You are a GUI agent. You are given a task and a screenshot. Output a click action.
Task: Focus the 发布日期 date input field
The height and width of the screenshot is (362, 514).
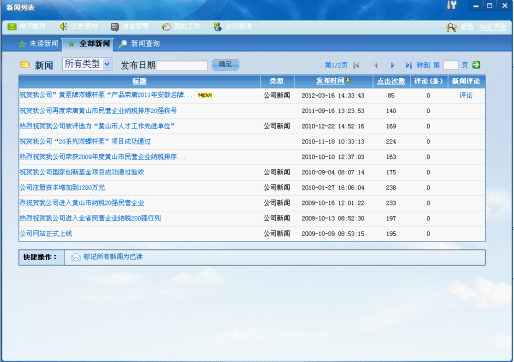click(182, 65)
